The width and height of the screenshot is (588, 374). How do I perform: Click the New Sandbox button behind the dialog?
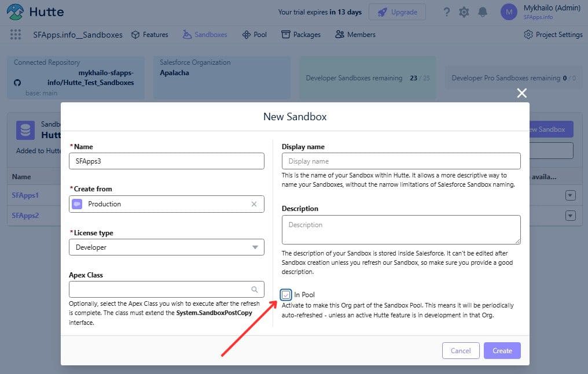(551, 129)
